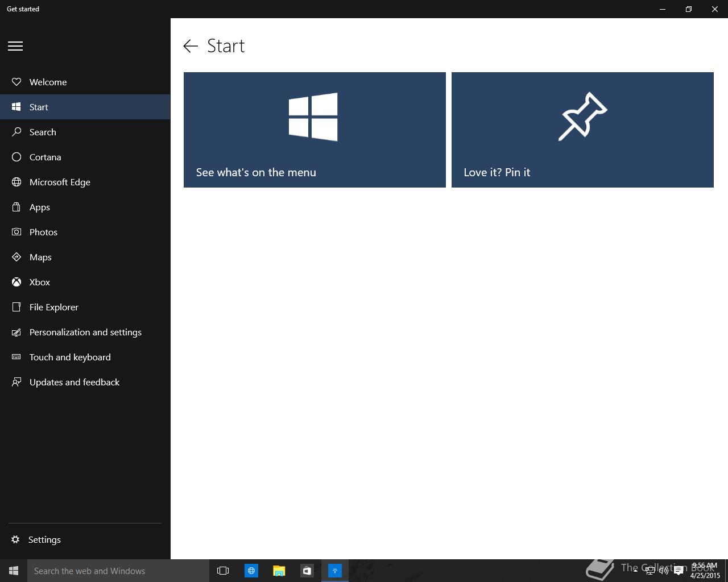Click the Photos camera icon
This screenshot has height=582, width=728.
click(x=16, y=232)
